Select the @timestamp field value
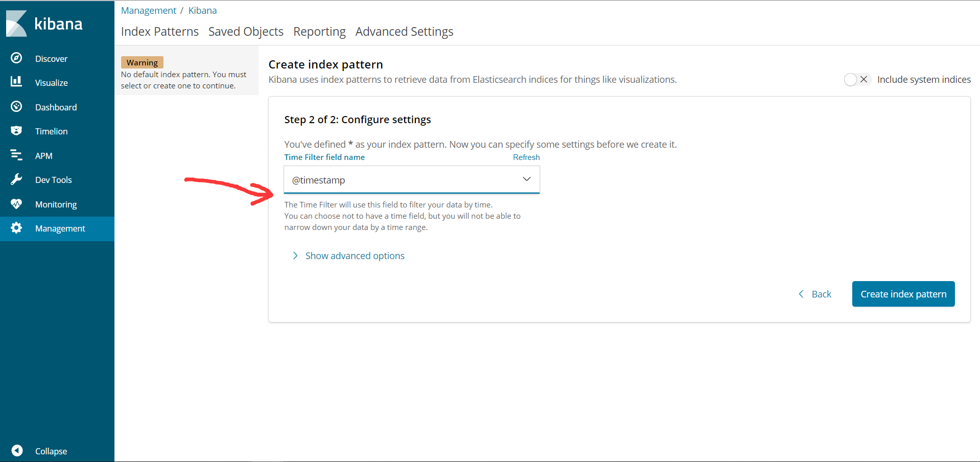 318,180
